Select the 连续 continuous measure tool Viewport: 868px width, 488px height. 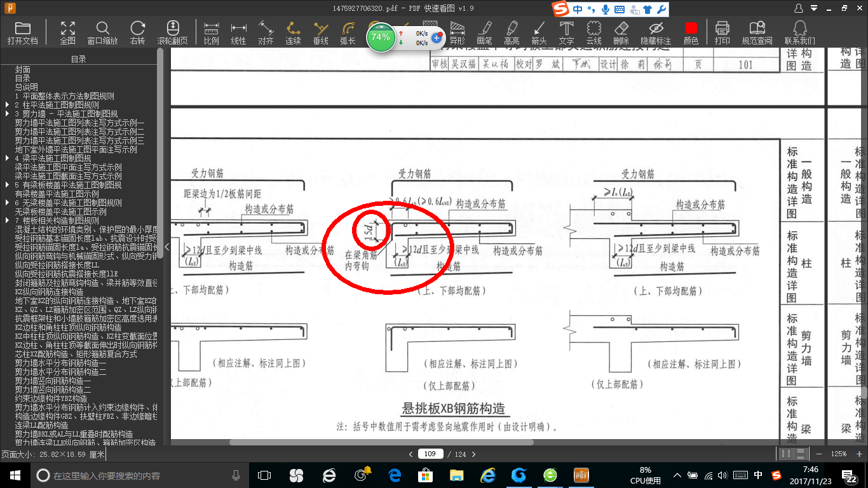(293, 33)
